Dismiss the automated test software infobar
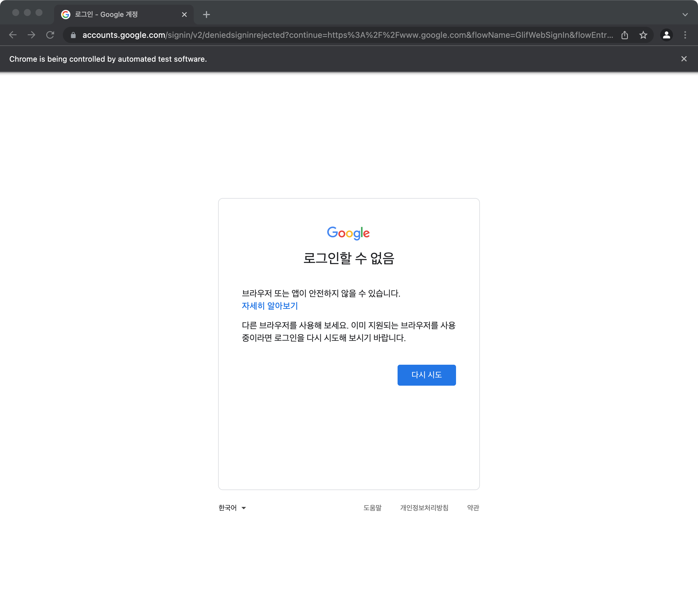698x616 pixels. (684, 59)
